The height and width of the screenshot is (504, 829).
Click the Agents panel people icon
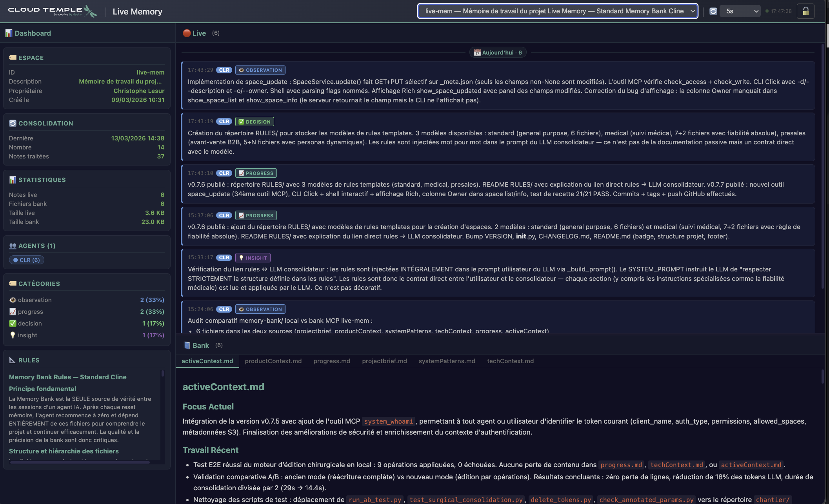pyautogui.click(x=13, y=246)
